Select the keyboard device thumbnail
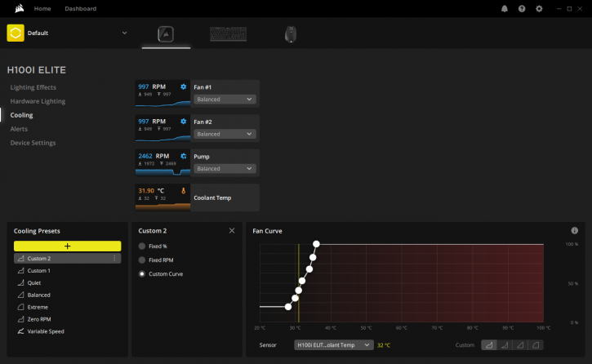The width and height of the screenshot is (592, 364). tap(228, 34)
